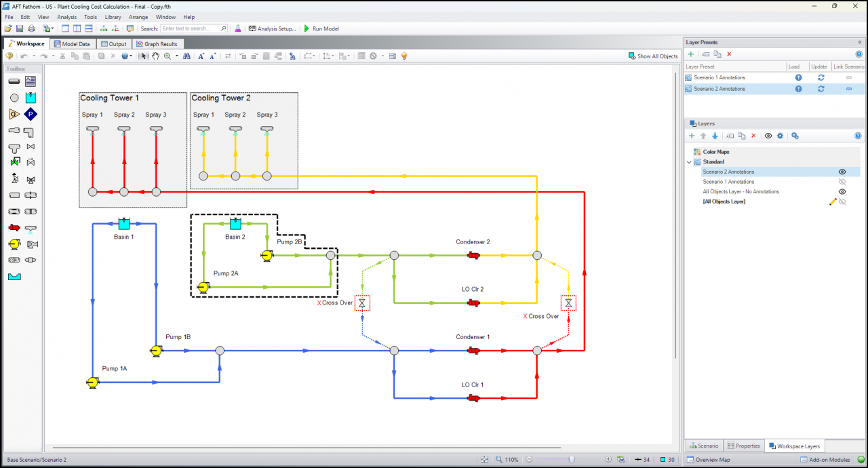Image resolution: width=868 pixels, height=468 pixels.
Task: Choose the Bend elbow junction tool
Action: coord(29,131)
